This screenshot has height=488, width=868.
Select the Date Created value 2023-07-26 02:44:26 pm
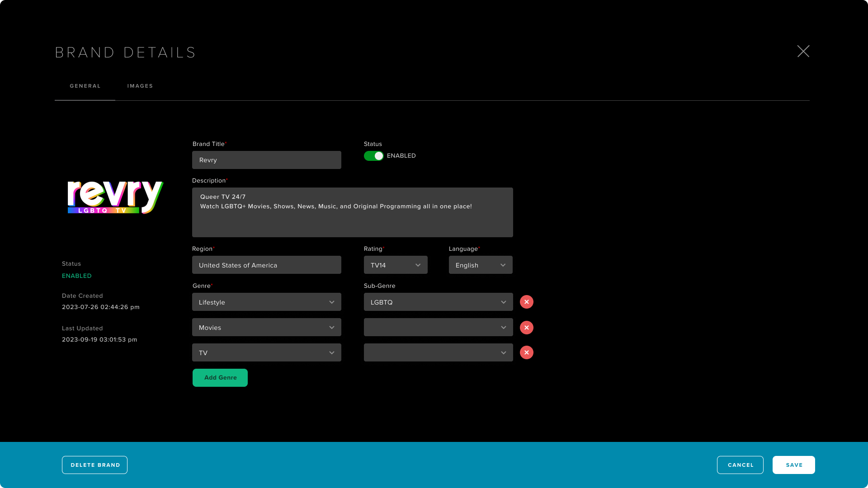click(101, 307)
